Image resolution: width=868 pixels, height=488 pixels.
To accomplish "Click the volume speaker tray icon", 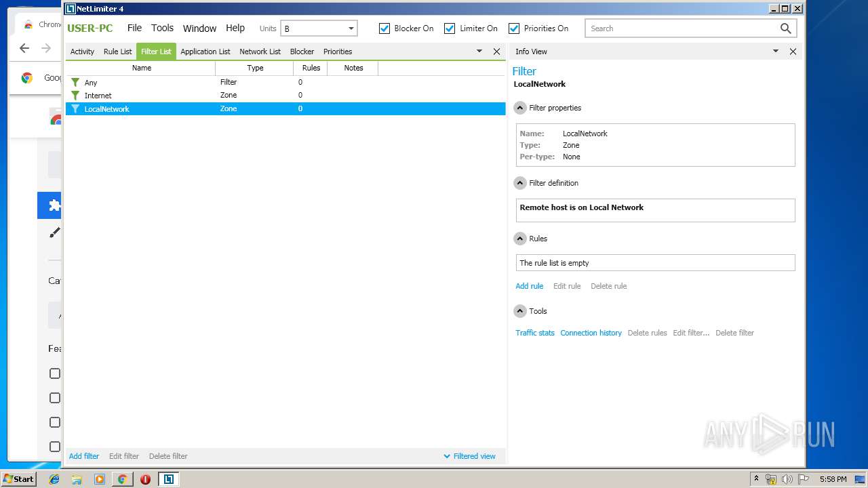I will coord(787,479).
